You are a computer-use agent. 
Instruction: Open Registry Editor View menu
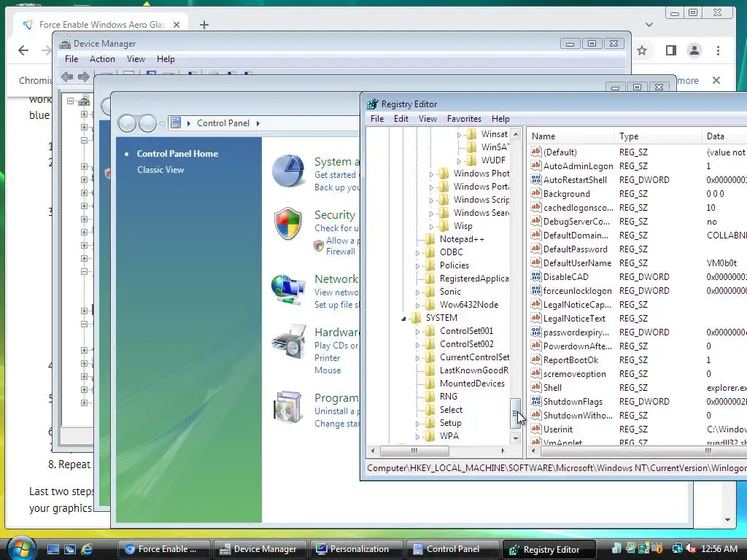(427, 119)
